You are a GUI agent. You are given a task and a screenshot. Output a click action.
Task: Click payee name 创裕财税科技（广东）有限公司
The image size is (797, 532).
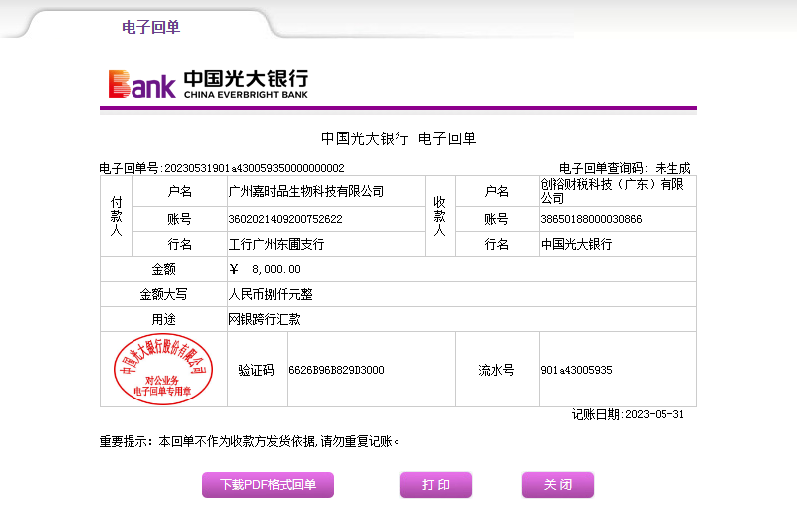(612, 191)
